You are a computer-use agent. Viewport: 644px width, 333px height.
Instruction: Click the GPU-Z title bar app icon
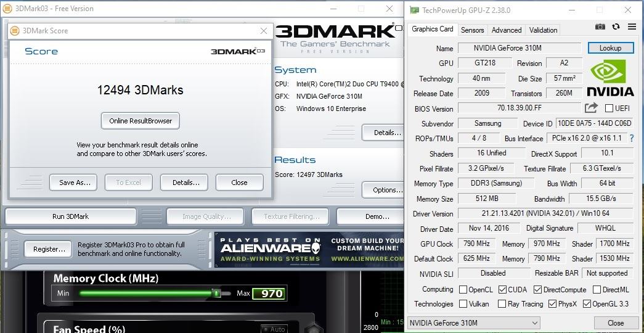coord(414,10)
